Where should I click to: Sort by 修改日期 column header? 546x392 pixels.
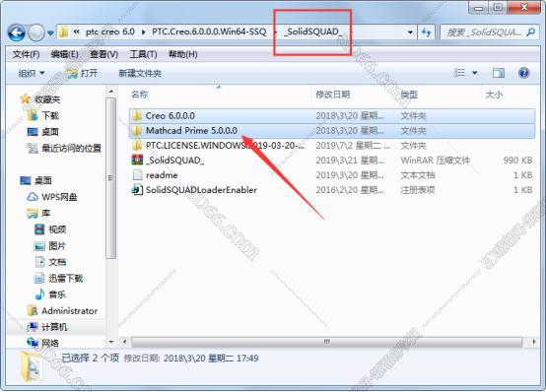pos(332,95)
